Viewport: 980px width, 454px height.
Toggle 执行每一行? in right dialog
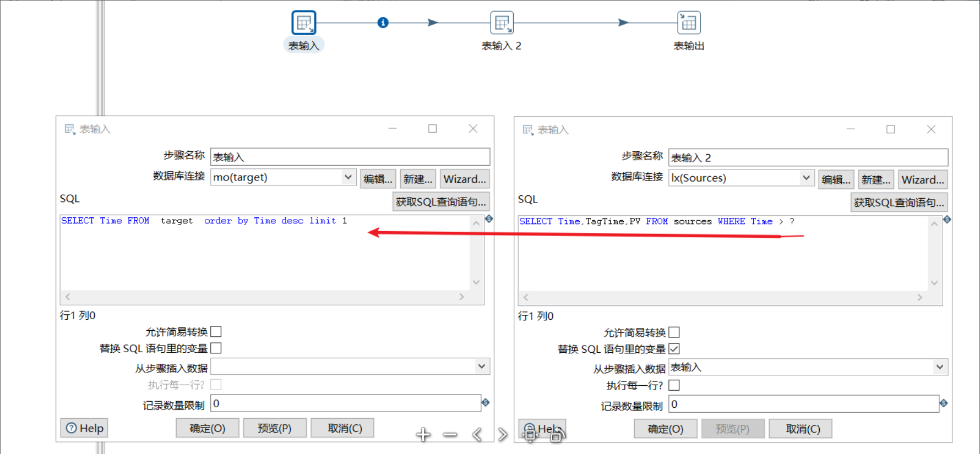674,385
